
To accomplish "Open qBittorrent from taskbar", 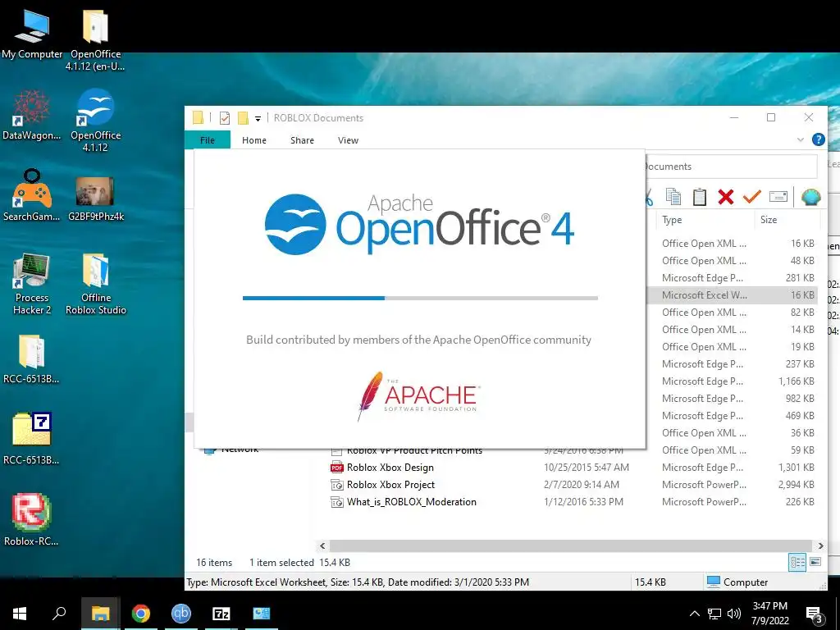I will pyautogui.click(x=181, y=614).
